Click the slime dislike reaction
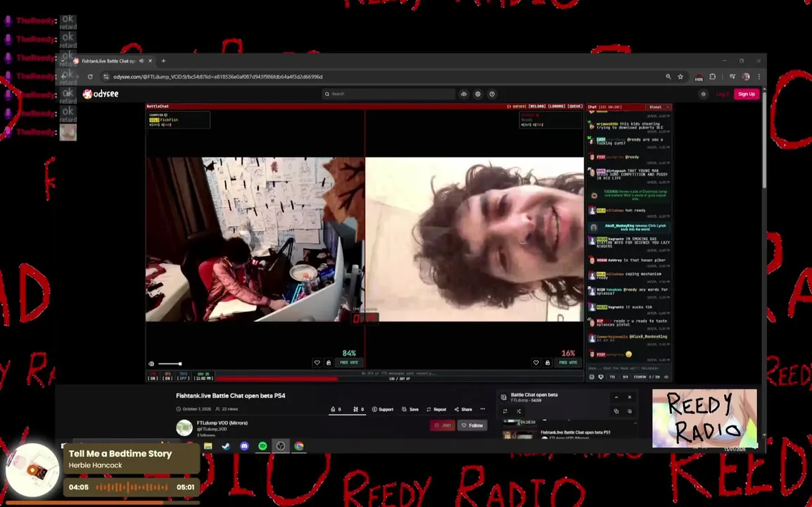This screenshot has height=507, width=812. (x=358, y=409)
